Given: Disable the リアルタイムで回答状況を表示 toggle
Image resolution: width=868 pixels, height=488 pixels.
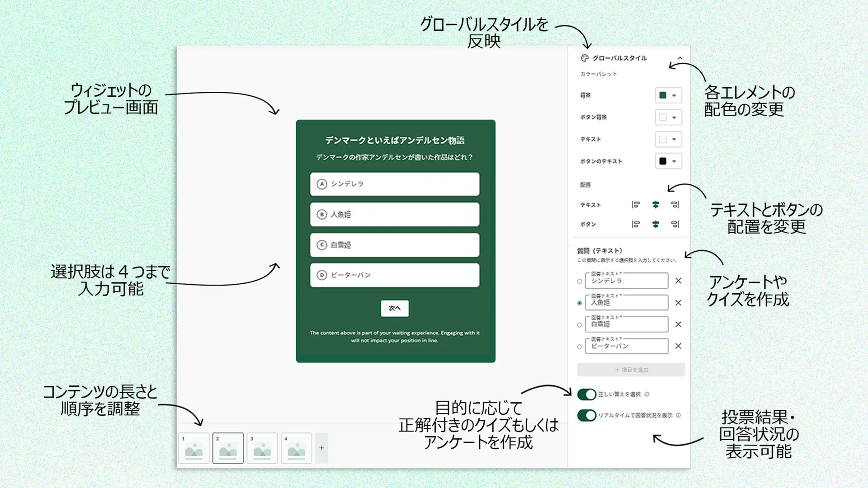Looking at the screenshot, I should click(586, 415).
